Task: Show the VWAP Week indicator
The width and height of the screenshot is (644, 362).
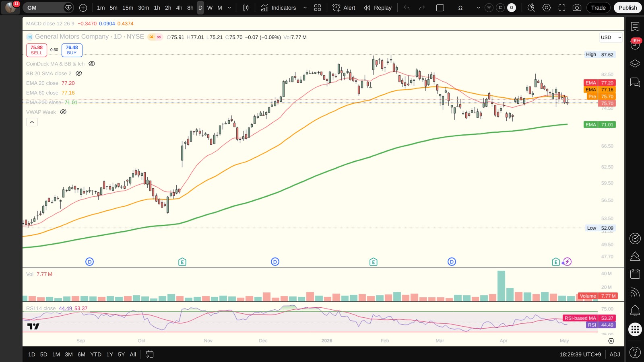Action: click(x=63, y=112)
